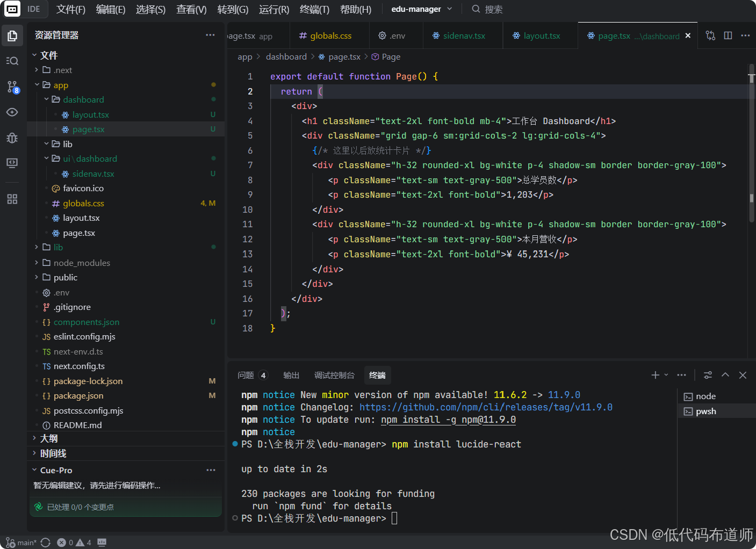
Task: Open package.json in the file tree
Action: (126, 396)
